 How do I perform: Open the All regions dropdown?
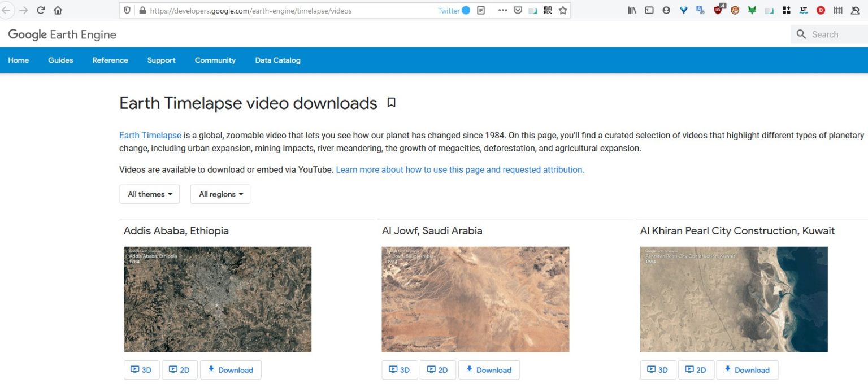[220, 194]
